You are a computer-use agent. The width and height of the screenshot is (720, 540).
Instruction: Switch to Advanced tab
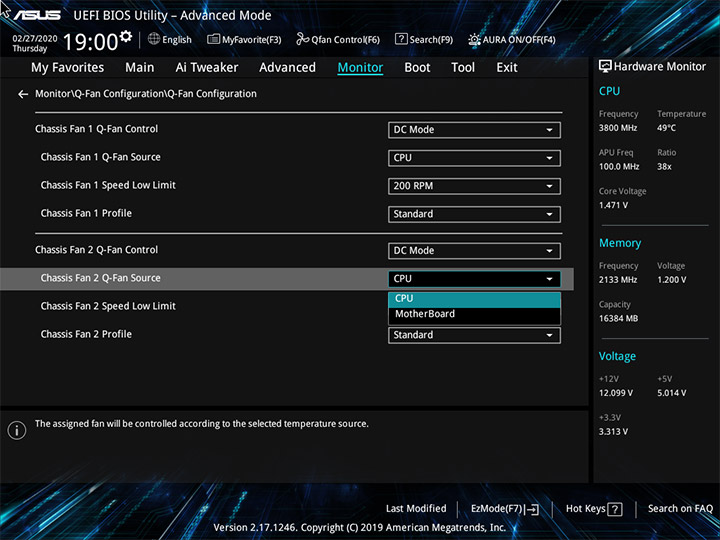[287, 68]
